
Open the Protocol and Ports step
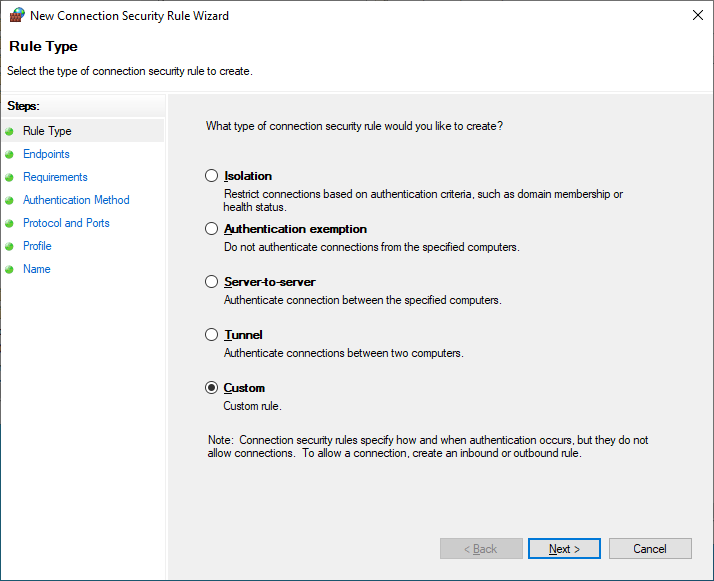[x=66, y=223]
